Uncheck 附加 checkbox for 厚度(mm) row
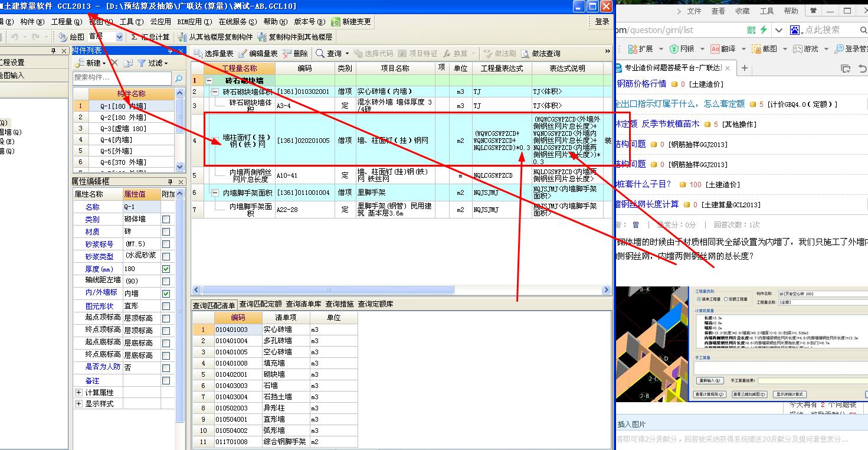The image size is (868, 450). click(x=166, y=269)
